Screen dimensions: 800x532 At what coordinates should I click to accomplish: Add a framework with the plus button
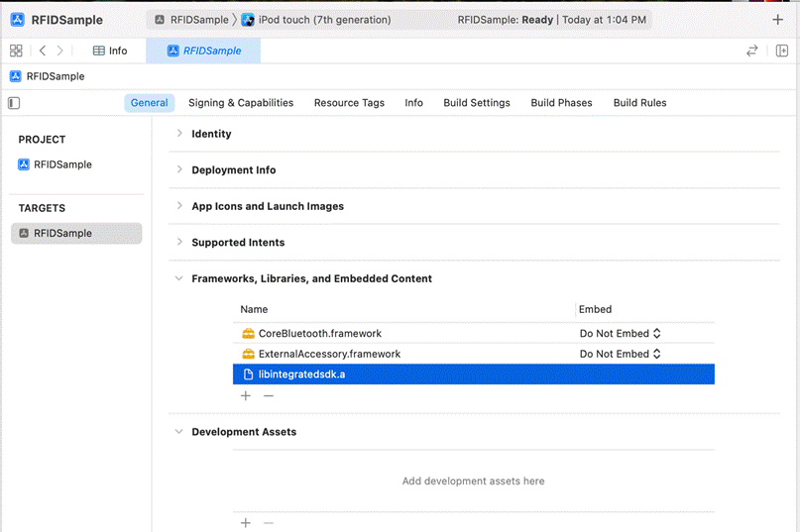(246, 396)
